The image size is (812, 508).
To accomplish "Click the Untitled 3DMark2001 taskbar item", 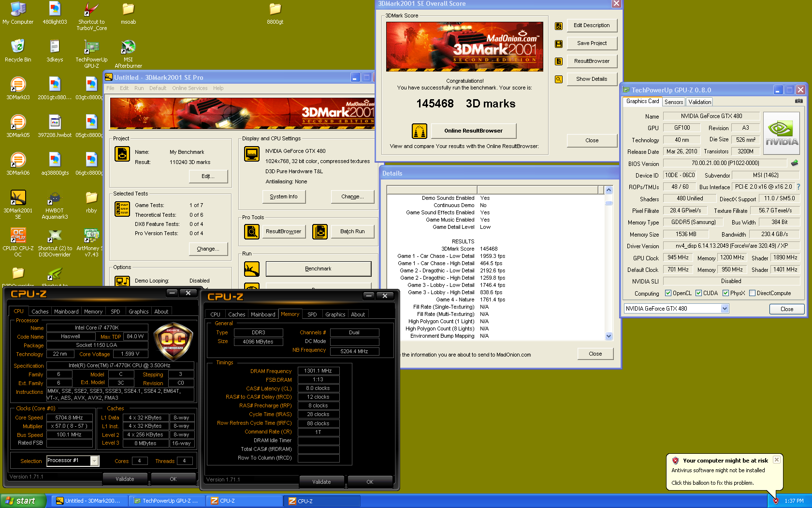I will (89, 501).
